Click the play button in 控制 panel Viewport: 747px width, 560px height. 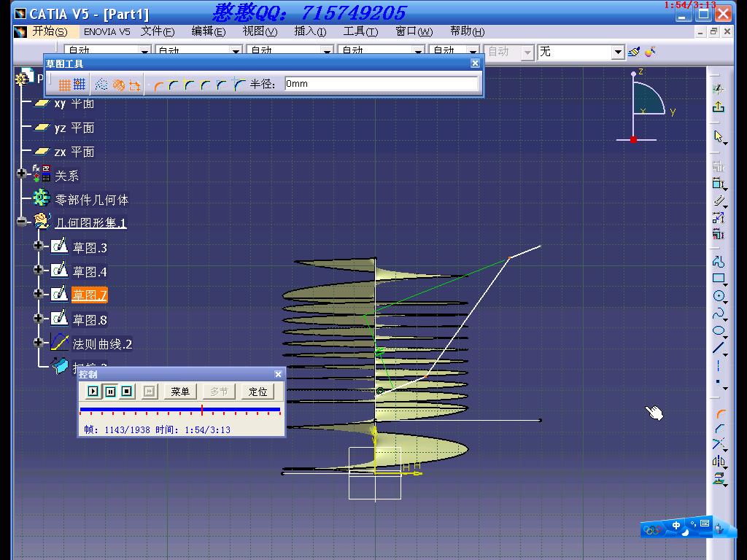click(93, 392)
